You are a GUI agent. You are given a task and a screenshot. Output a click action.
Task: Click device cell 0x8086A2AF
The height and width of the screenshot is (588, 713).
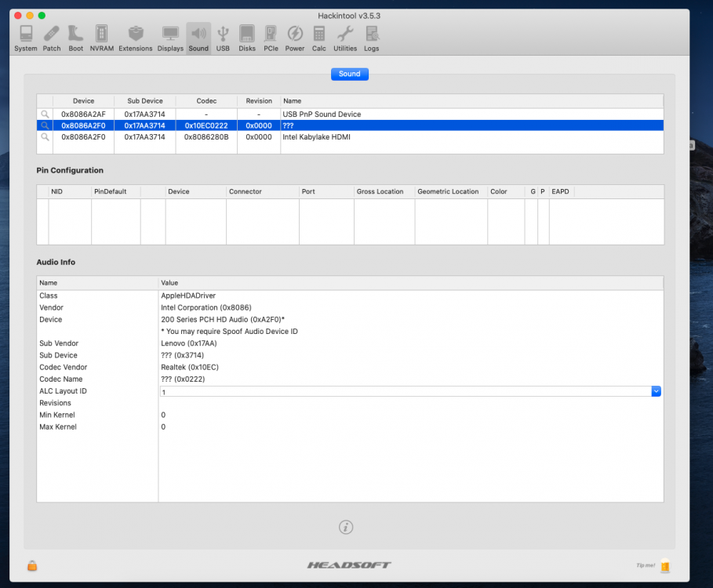point(83,114)
